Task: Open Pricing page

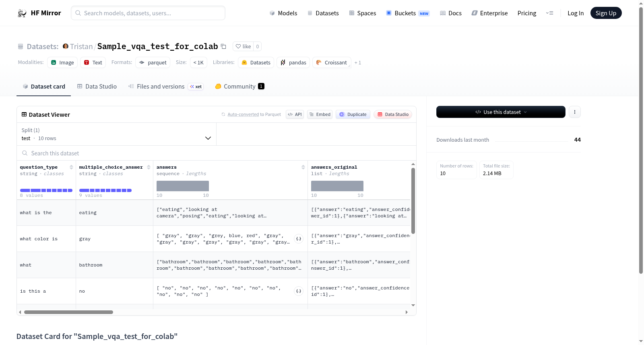Action: point(527,13)
